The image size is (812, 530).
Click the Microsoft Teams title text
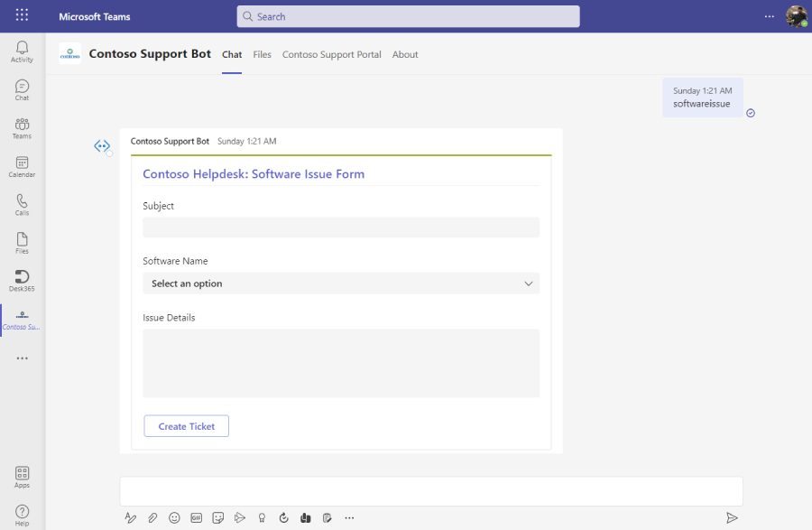pyautogui.click(x=94, y=16)
